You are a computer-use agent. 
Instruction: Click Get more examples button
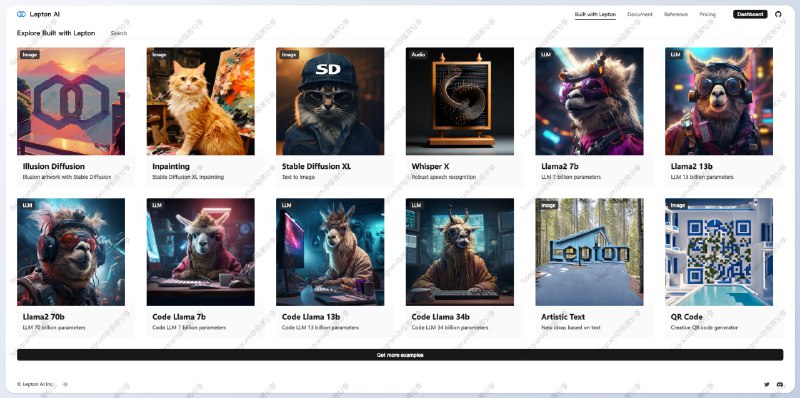pyautogui.click(x=400, y=355)
